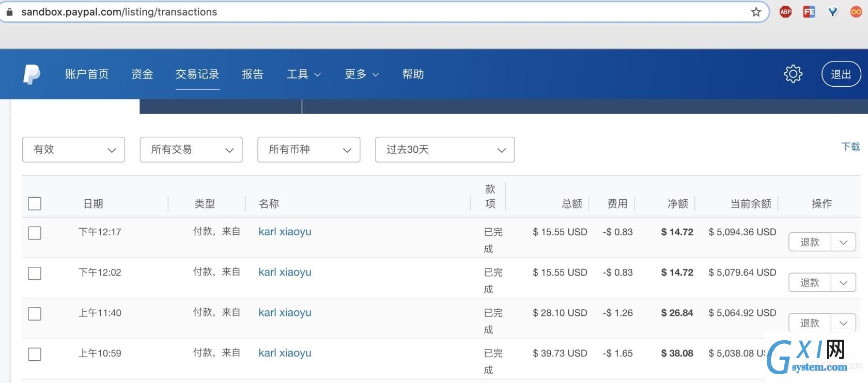Click the orange infinity extension icon
868x383 pixels.
(856, 12)
